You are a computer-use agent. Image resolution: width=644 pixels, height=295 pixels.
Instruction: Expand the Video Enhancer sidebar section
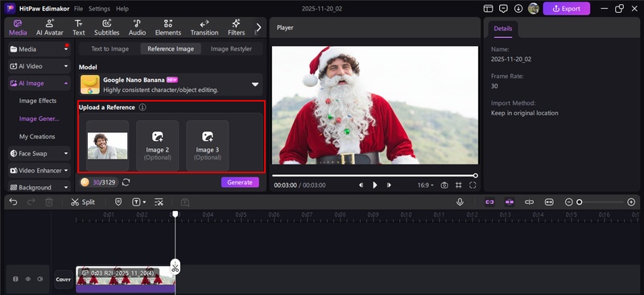click(x=39, y=170)
